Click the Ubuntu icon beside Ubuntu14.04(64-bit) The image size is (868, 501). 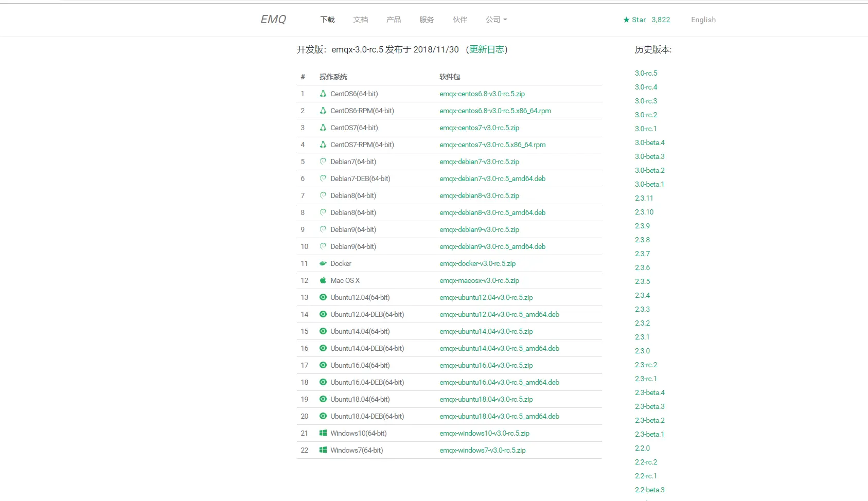click(323, 331)
